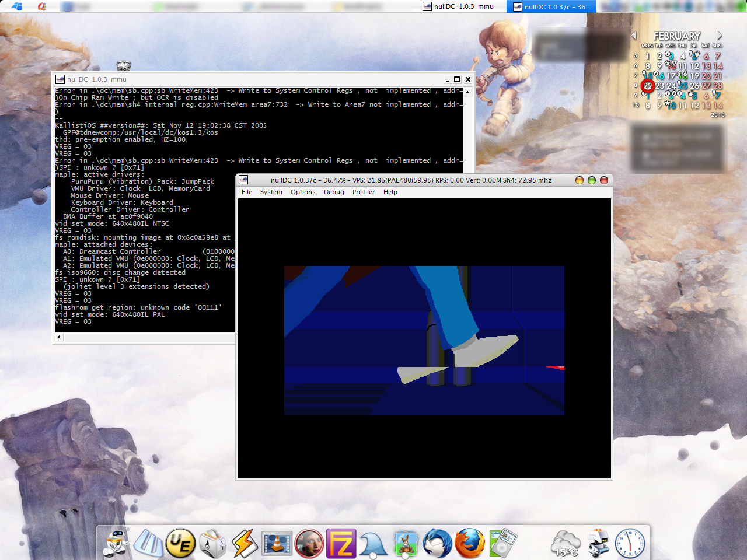This screenshot has height=560, width=747.
Task: Click "fs_iso9660: disc change detected" console line
Action: (x=120, y=272)
